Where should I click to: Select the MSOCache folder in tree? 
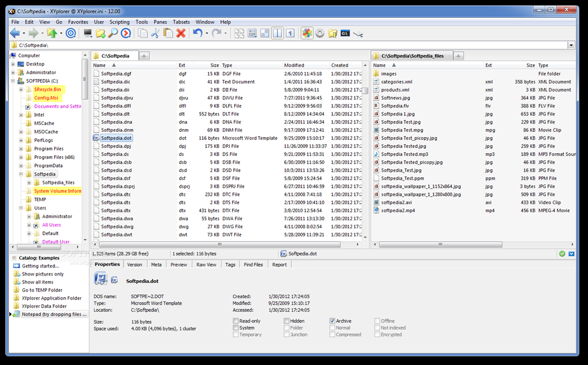tap(46, 132)
